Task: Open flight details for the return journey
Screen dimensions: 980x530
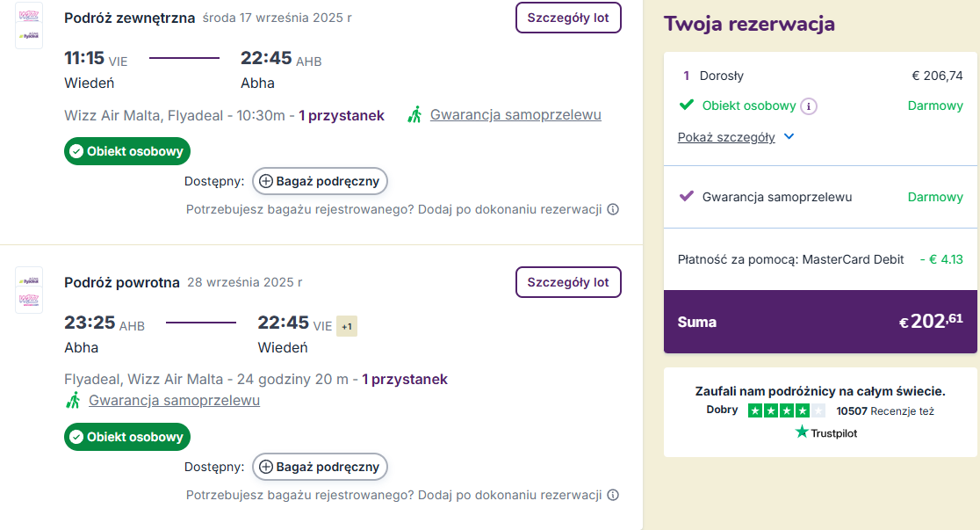Action: pos(568,282)
